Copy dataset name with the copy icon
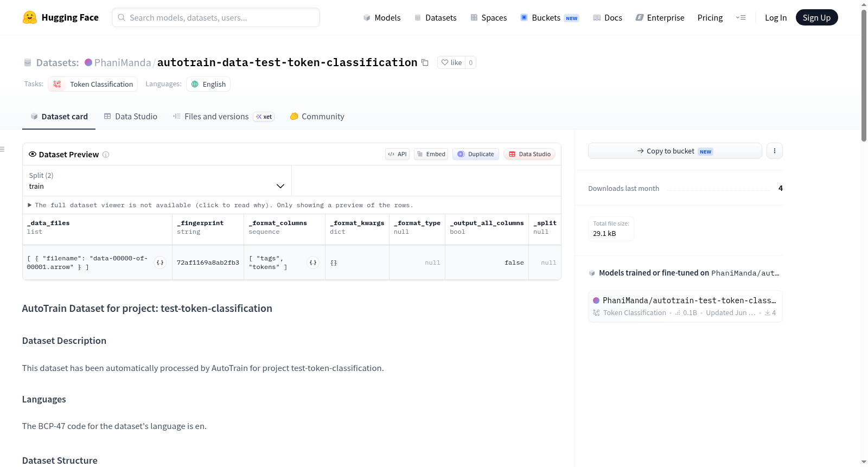The height and width of the screenshot is (467, 868). (425, 63)
